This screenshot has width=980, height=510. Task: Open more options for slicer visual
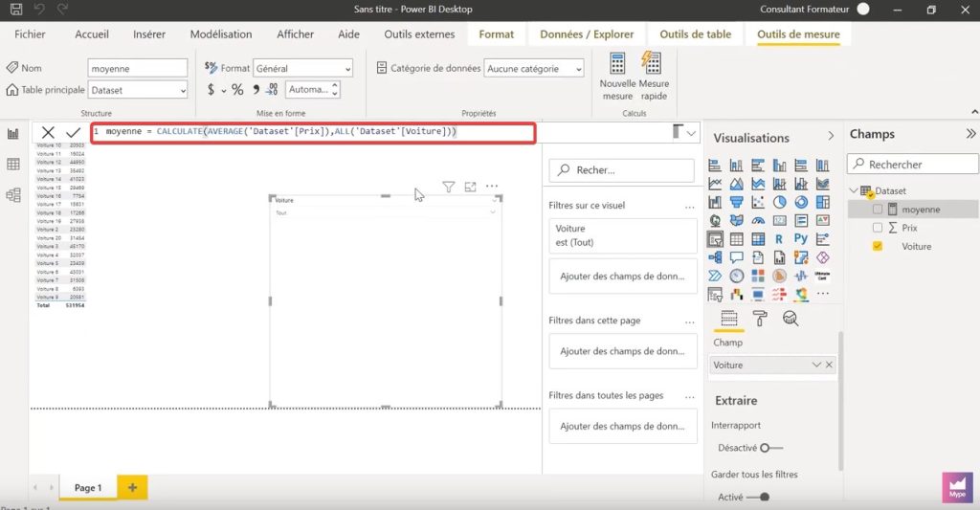click(492, 187)
